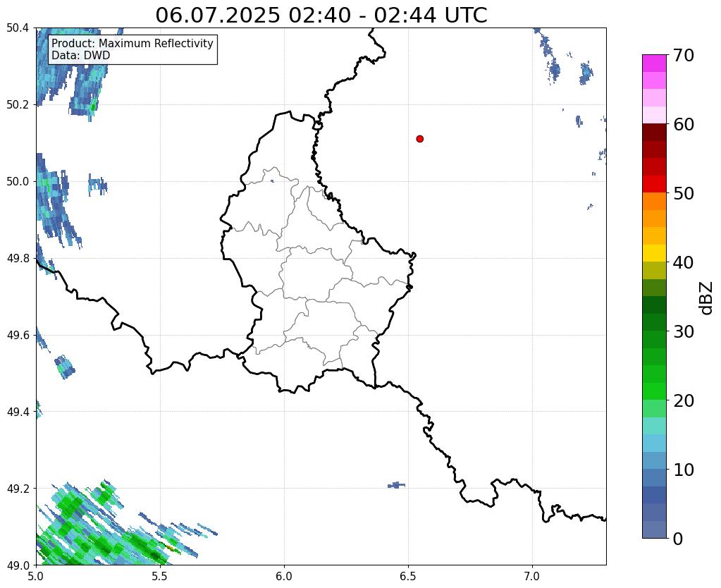The image size is (721, 588).
Task: Click the latitude axis label '49.2'
Action: click(18, 489)
